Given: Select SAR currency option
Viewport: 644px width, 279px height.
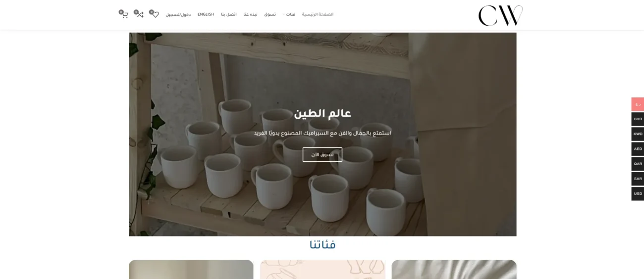Looking at the screenshot, I should 638,179.
